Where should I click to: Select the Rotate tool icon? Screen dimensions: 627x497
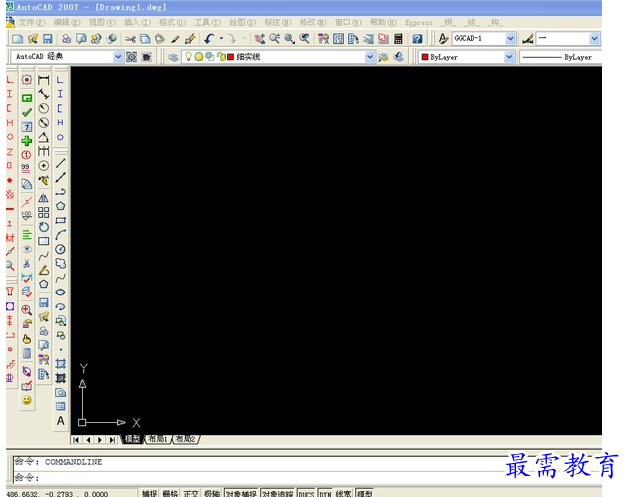pyautogui.click(x=44, y=227)
